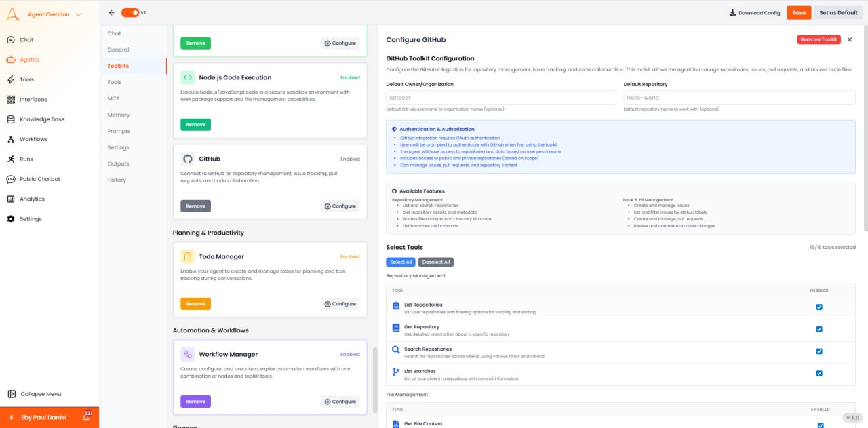Open the MCP section
This screenshot has height=428, width=868.
(x=114, y=98)
